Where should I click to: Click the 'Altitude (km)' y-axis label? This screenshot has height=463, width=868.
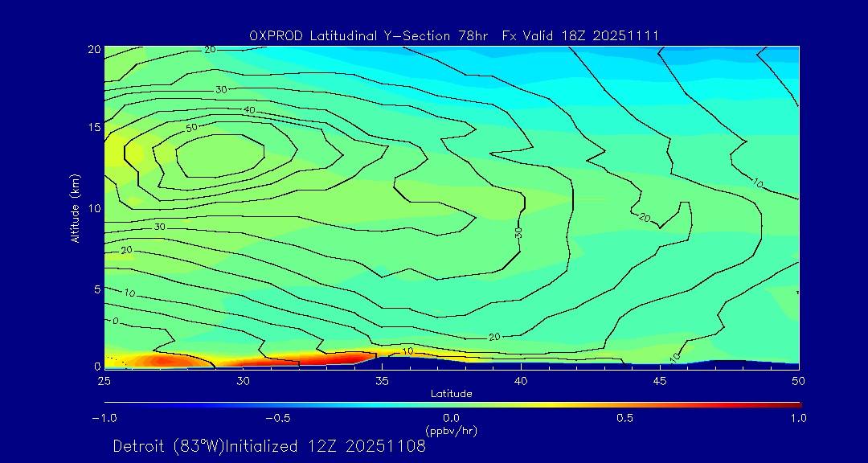coord(75,207)
